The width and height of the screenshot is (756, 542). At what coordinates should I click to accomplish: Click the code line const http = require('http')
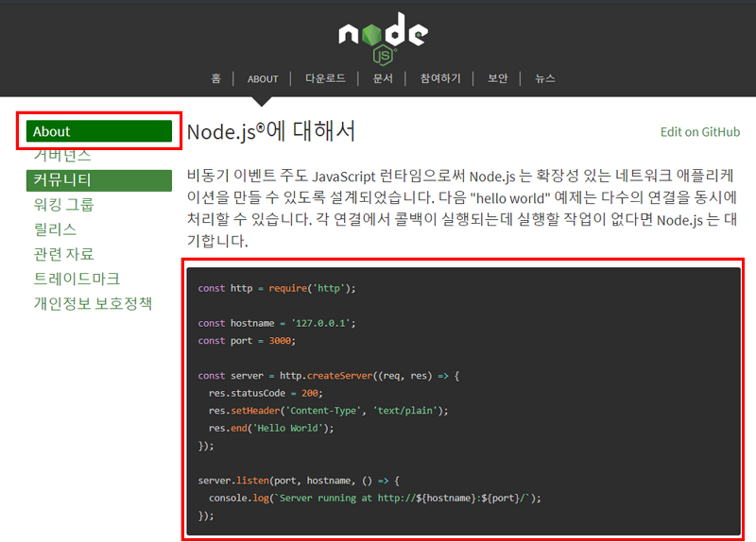tap(277, 288)
